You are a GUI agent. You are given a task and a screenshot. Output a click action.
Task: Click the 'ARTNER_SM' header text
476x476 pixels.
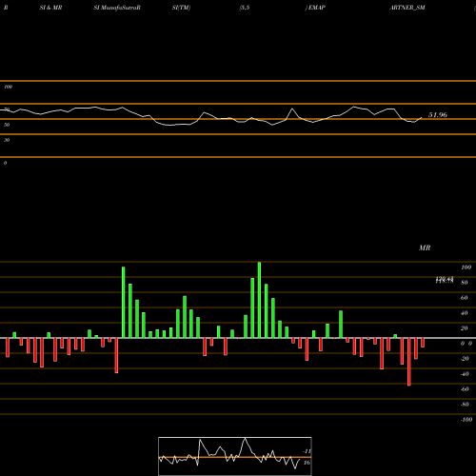(x=407, y=8)
